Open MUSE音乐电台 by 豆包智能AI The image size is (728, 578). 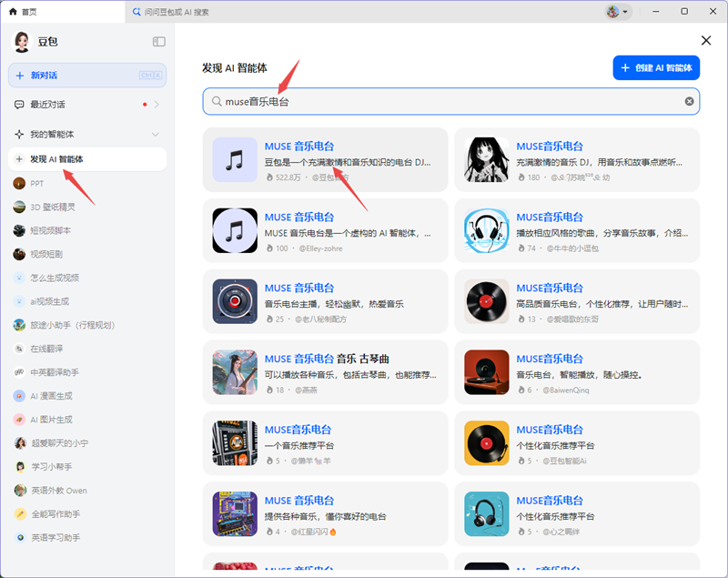577,443
